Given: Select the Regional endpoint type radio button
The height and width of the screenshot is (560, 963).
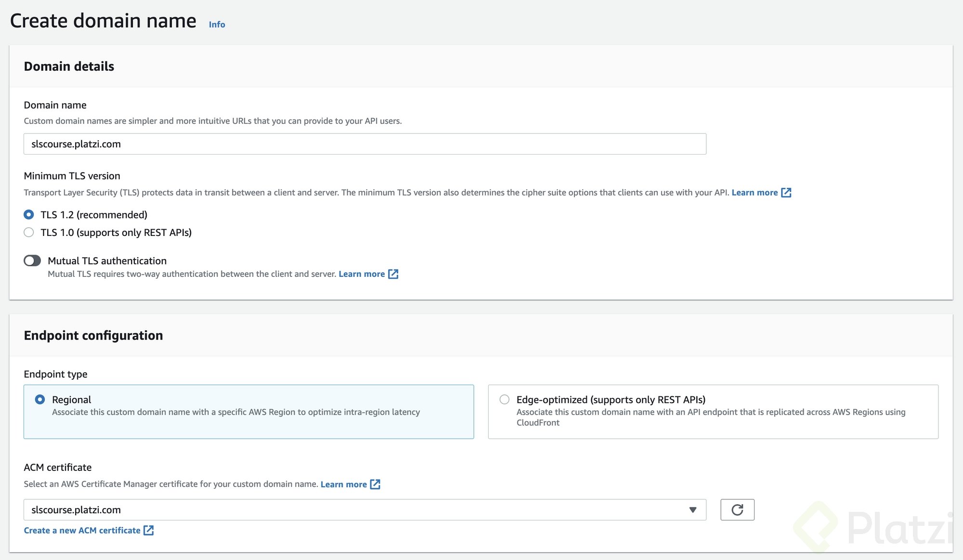Looking at the screenshot, I should click(40, 399).
